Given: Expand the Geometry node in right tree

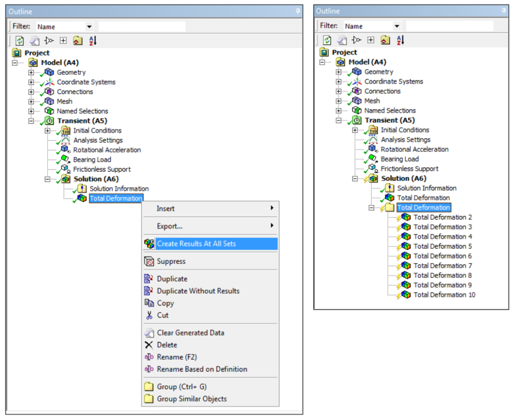Looking at the screenshot, I should coord(338,72).
